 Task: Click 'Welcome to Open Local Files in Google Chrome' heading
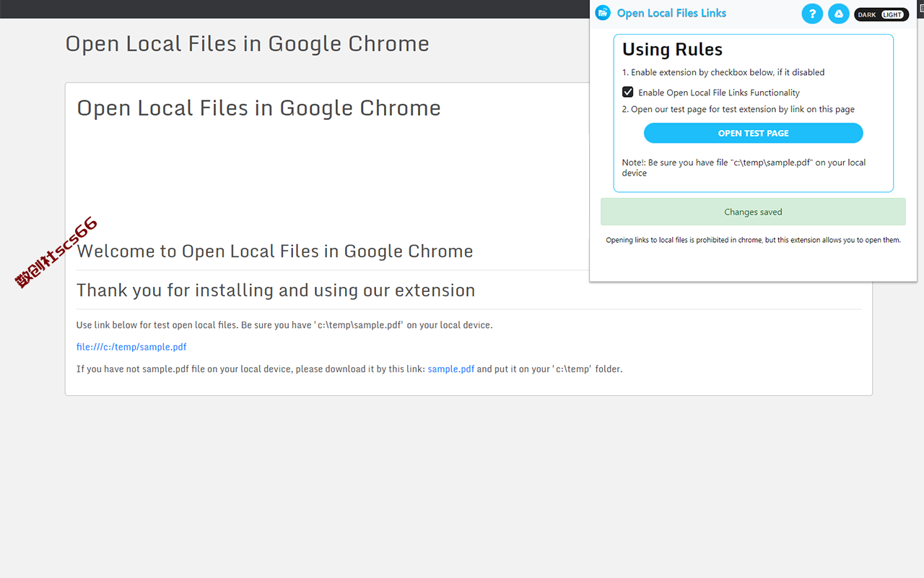[x=275, y=251]
